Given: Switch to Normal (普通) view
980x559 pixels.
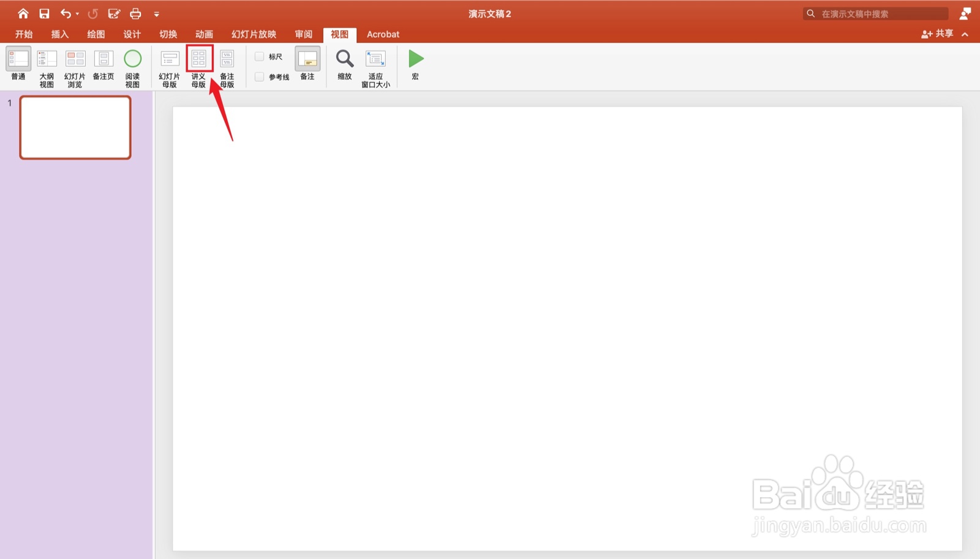Looking at the screenshot, I should (x=18, y=64).
